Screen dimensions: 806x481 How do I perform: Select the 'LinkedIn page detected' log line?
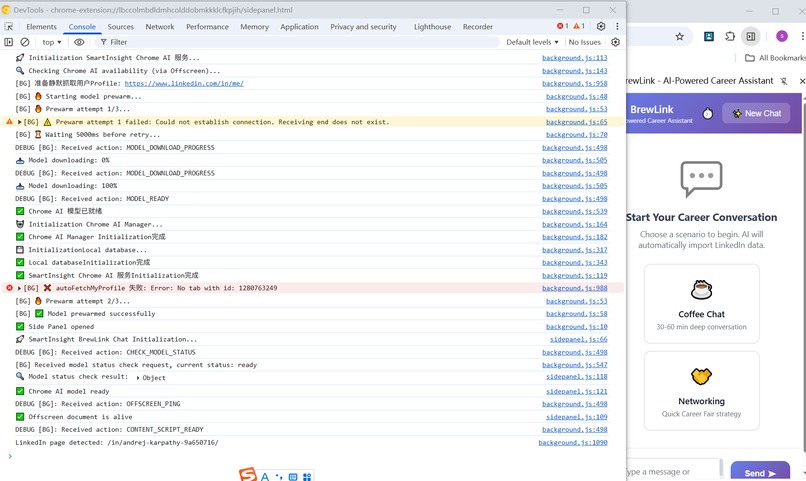click(x=313, y=442)
